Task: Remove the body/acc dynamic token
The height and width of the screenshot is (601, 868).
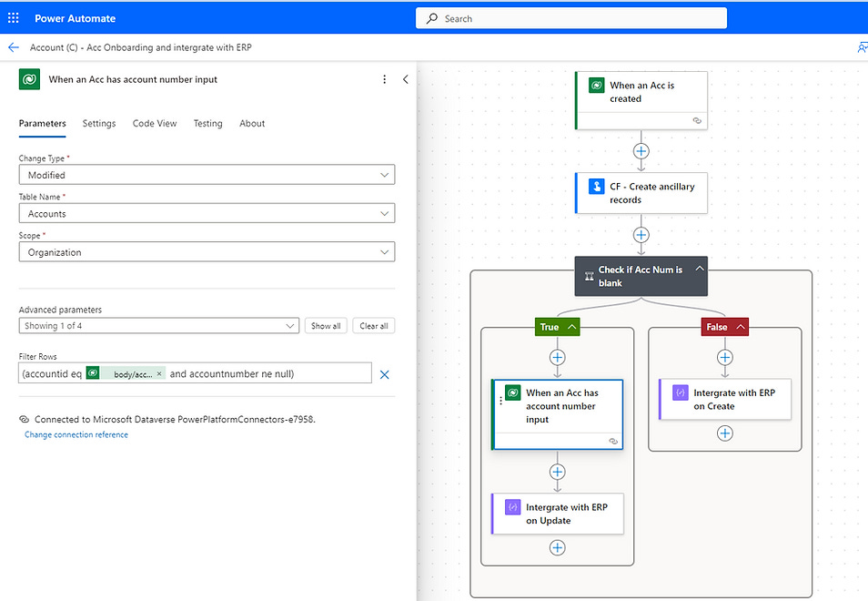Action: point(159,373)
